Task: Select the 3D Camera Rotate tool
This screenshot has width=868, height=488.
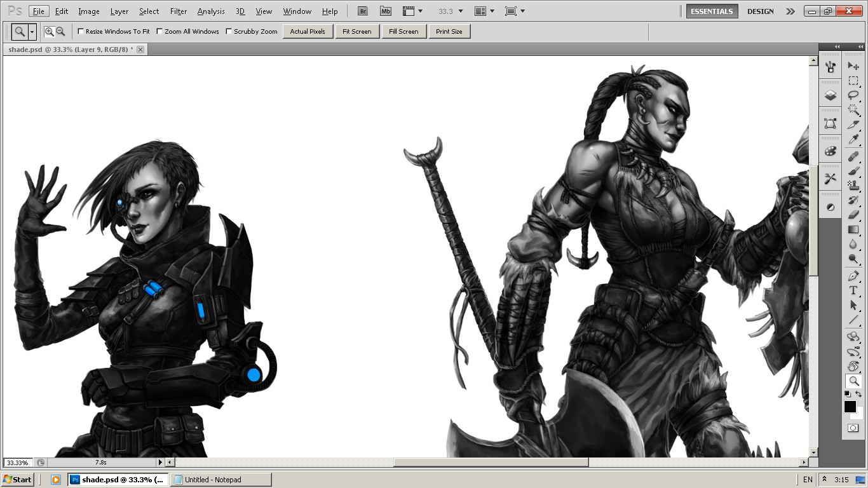Action: pos(853,351)
